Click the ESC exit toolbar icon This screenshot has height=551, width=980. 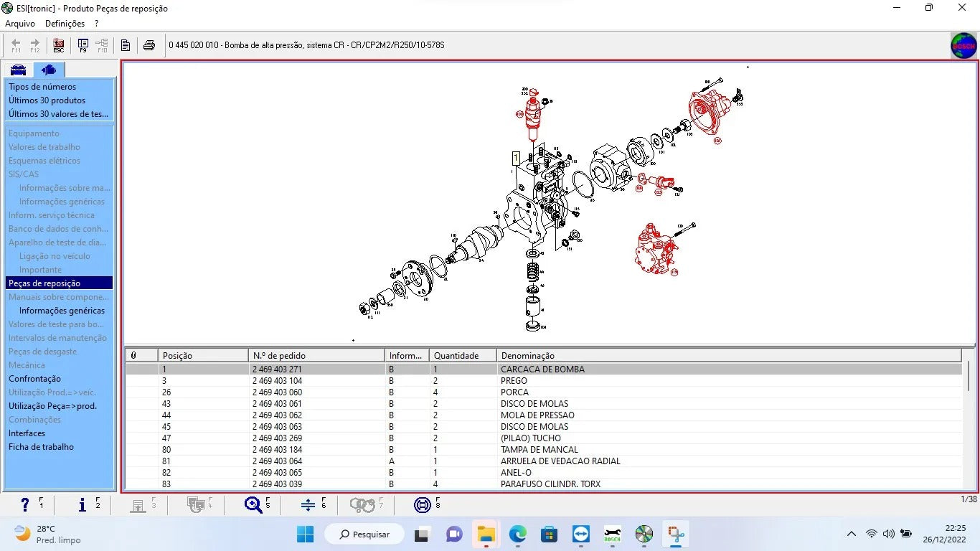[x=59, y=45]
